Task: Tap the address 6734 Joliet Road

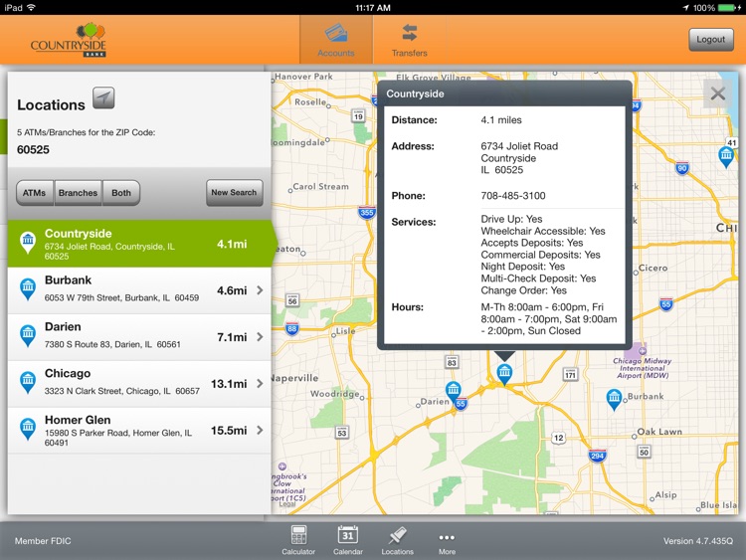Action: [519, 146]
